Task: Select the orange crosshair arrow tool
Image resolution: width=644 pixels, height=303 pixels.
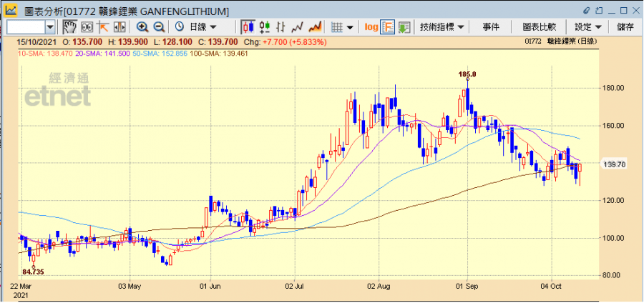Action: click(x=103, y=26)
